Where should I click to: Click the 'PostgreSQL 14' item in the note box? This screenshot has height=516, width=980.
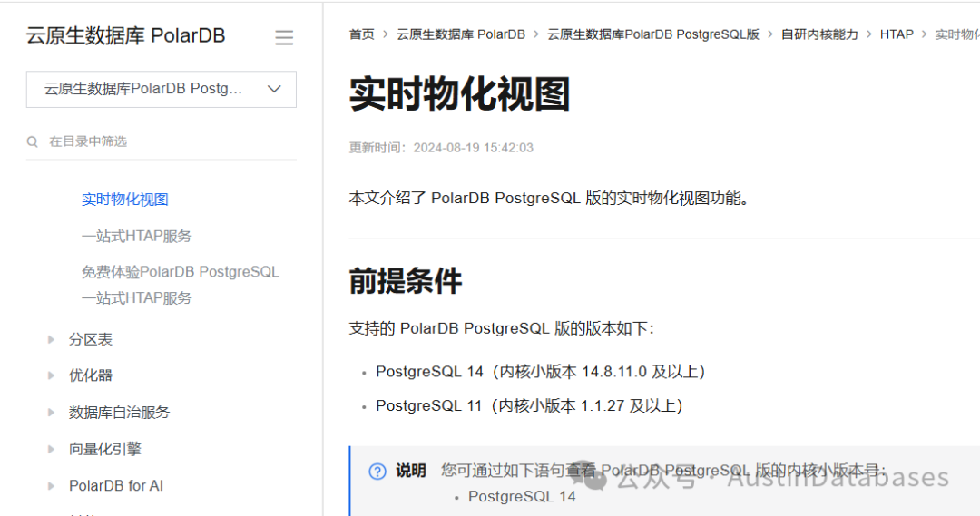click(x=522, y=497)
